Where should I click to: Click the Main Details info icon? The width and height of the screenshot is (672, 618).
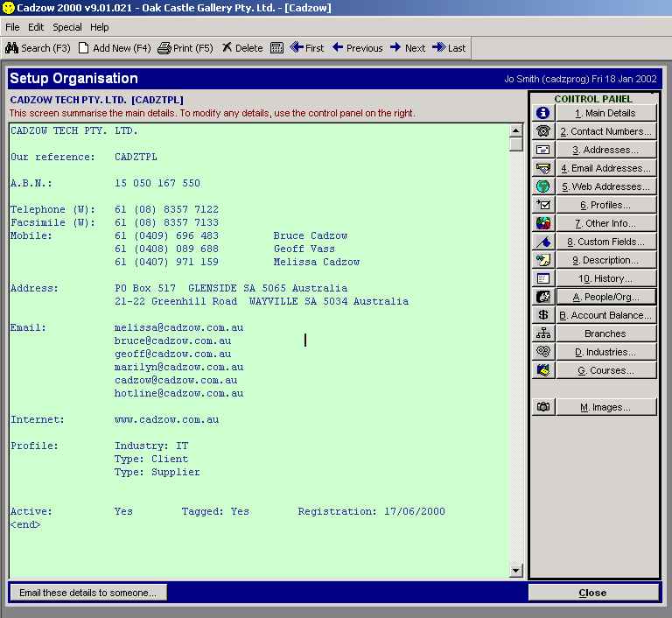tap(543, 113)
